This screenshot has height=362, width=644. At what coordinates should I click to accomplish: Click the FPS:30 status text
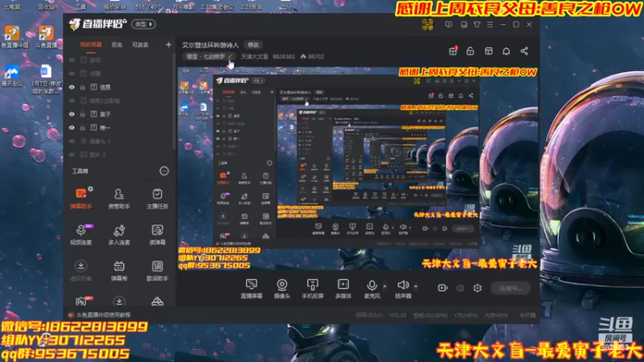[x=398, y=315]
